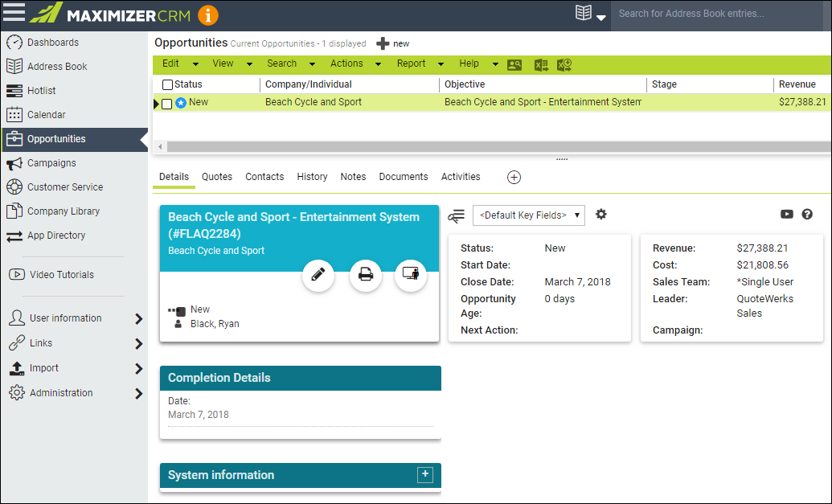Open the Default Key Fields dropdown
832x504 pixels.
click(x=528, y=215)
